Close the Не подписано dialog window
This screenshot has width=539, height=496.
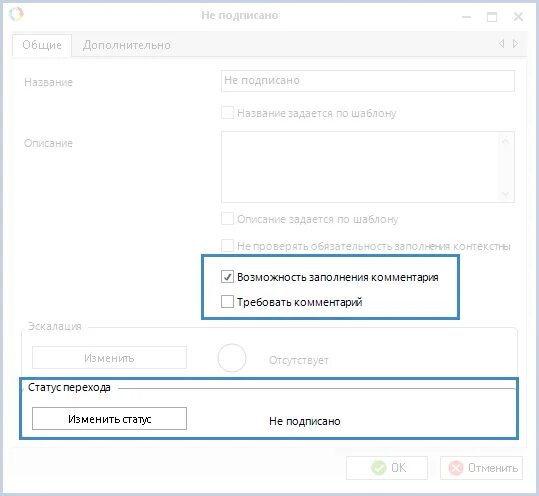coord(518,16)
